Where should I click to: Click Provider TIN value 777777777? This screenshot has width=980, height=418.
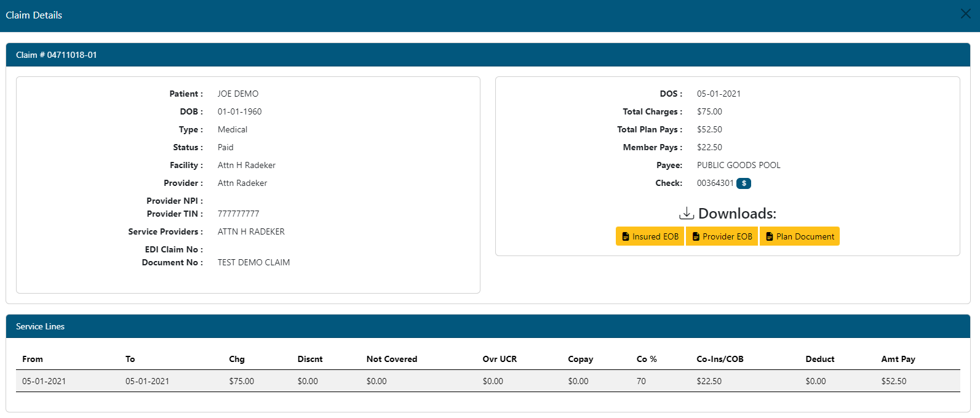coord(239,214)
